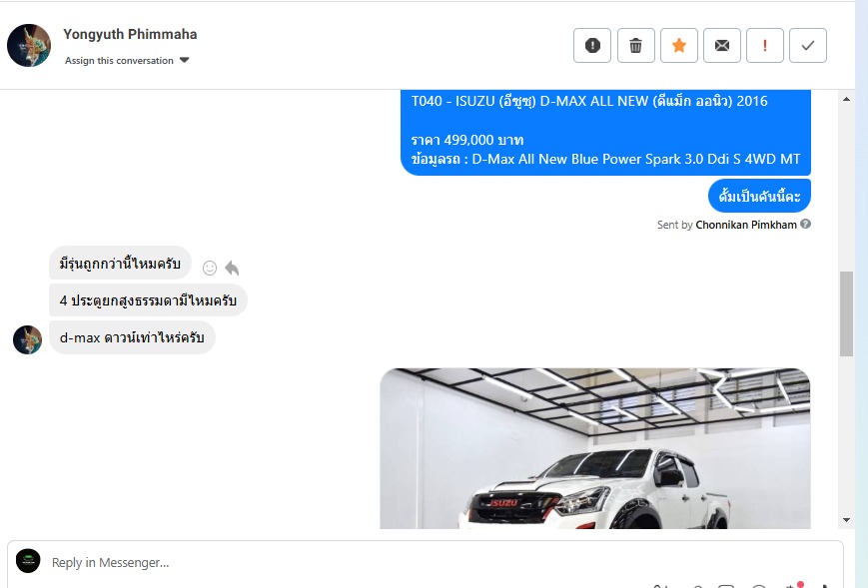Open the white Isuzu D-Max photo
The width and height of the screenshot is (868, 588).
coord(595,448)
